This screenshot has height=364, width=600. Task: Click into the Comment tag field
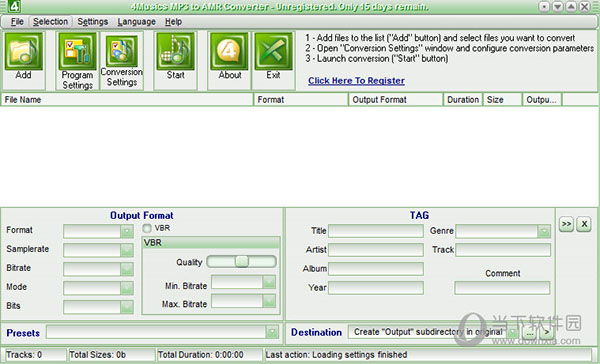502,288
